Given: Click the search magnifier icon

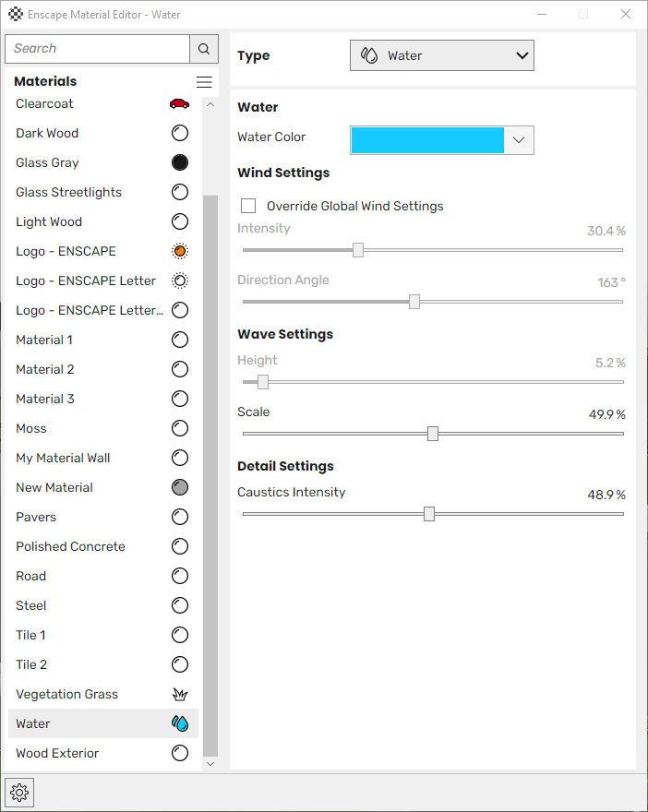Looking at the screenshot, I should (x=204, y=49).
